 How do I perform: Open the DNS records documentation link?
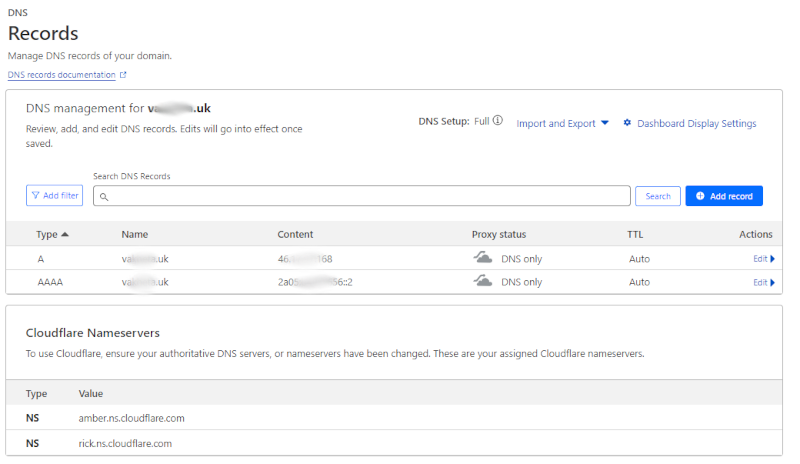[62, 75]
